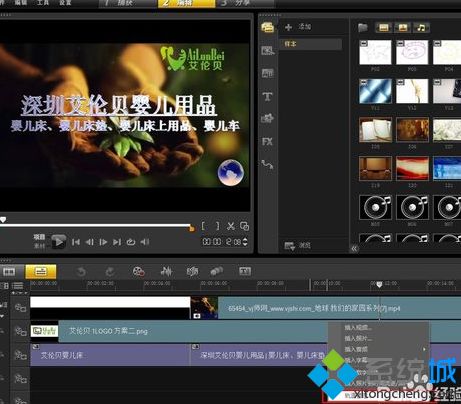This screenshot has width=461, height=404.
Task: Click the Browse icon at library bottom
Action: pos(289,246)
